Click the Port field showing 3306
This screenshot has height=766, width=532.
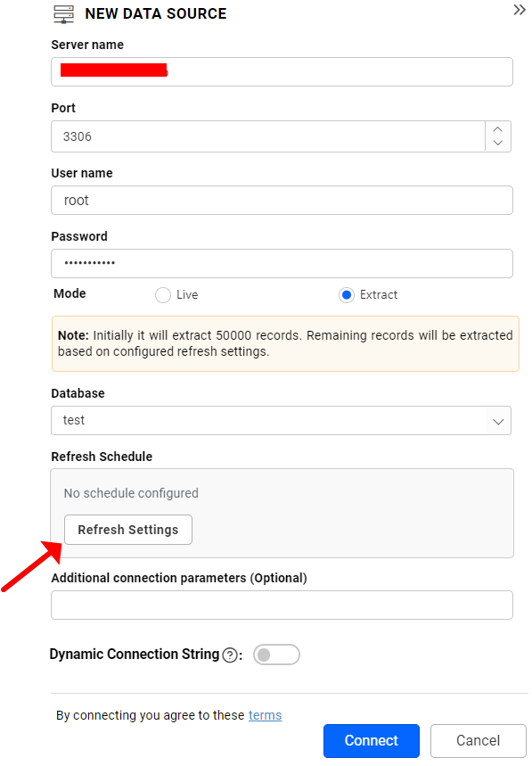click(x=267, y=136)
